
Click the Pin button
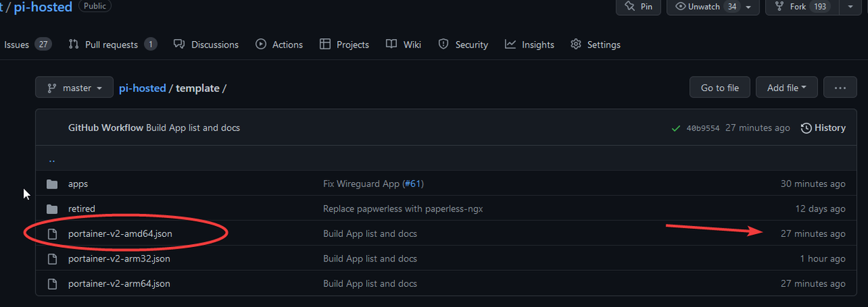pos(638,7)
